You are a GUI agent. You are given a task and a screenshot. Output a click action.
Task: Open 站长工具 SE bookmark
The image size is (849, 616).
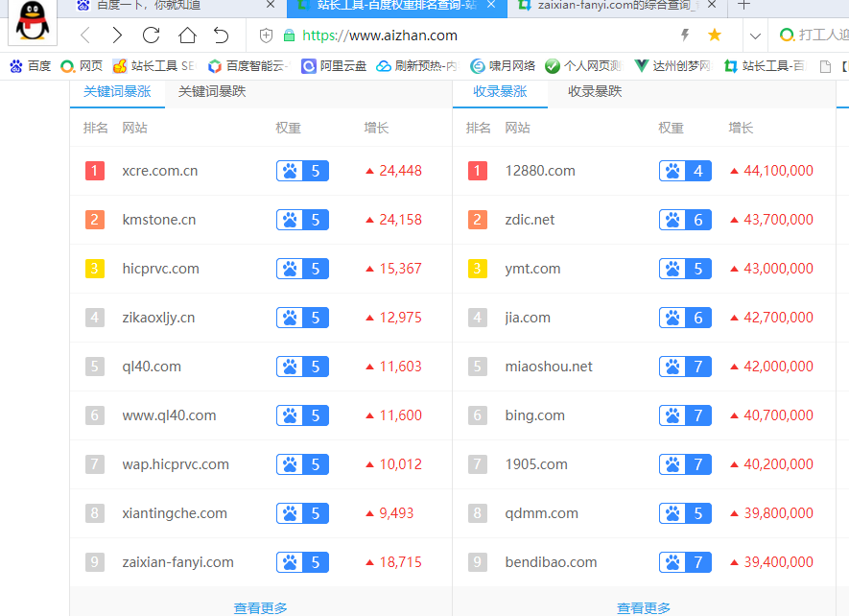(153, 66)
